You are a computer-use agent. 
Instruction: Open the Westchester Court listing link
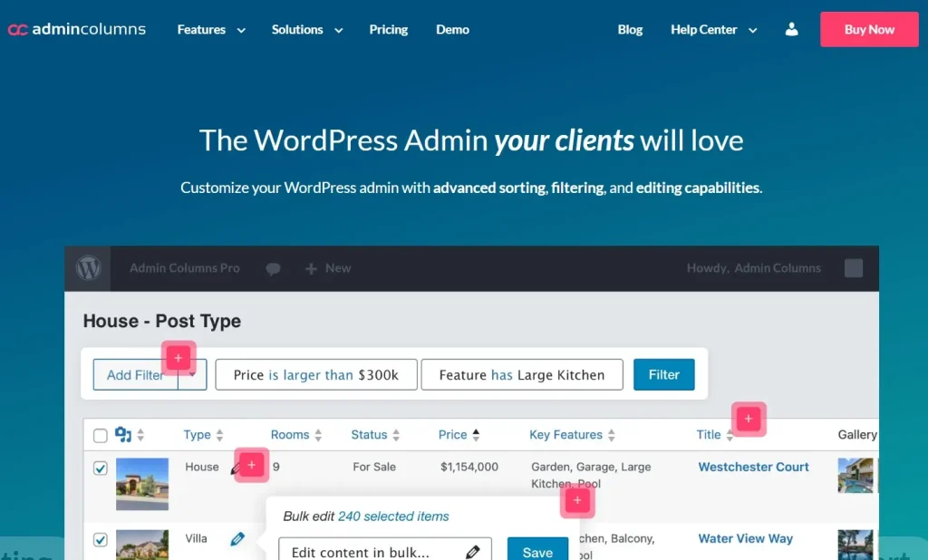pos(753,467)
